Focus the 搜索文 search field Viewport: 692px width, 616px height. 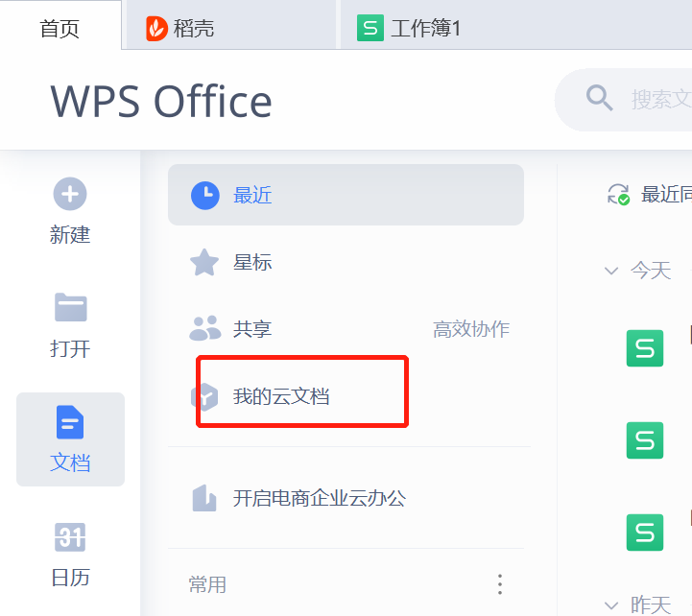(x=624, y=100)
